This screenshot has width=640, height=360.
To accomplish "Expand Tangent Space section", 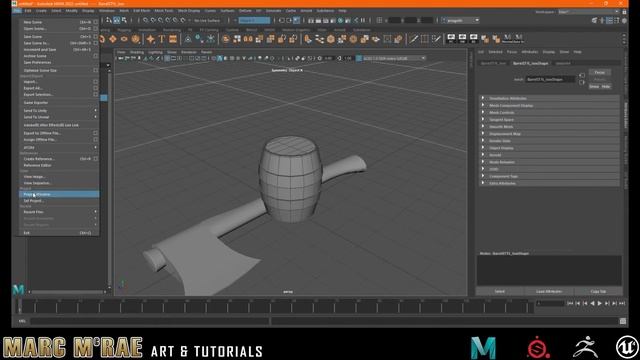I will tap(549, 120).
